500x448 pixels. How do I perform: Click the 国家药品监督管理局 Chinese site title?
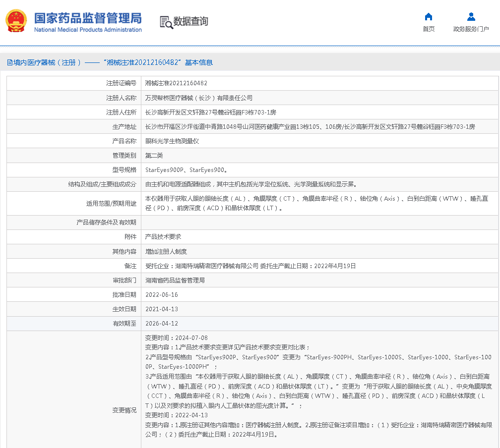point(88,18)
